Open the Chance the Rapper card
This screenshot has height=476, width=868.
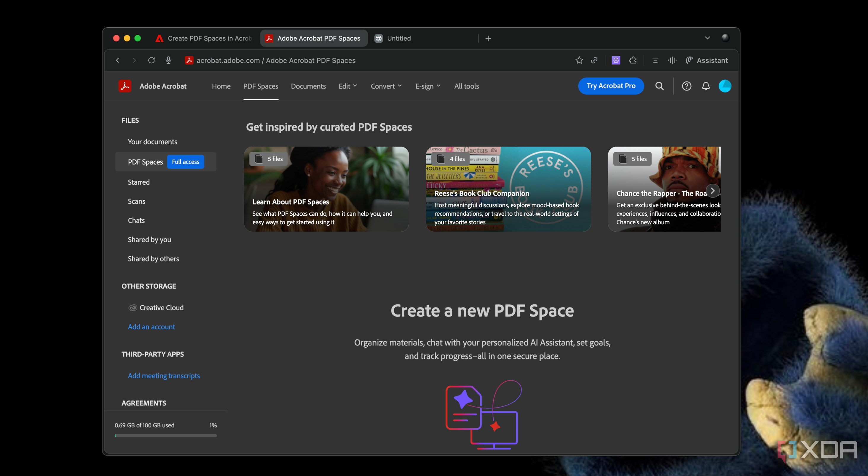pyautogui.click(x=664, y=189)
